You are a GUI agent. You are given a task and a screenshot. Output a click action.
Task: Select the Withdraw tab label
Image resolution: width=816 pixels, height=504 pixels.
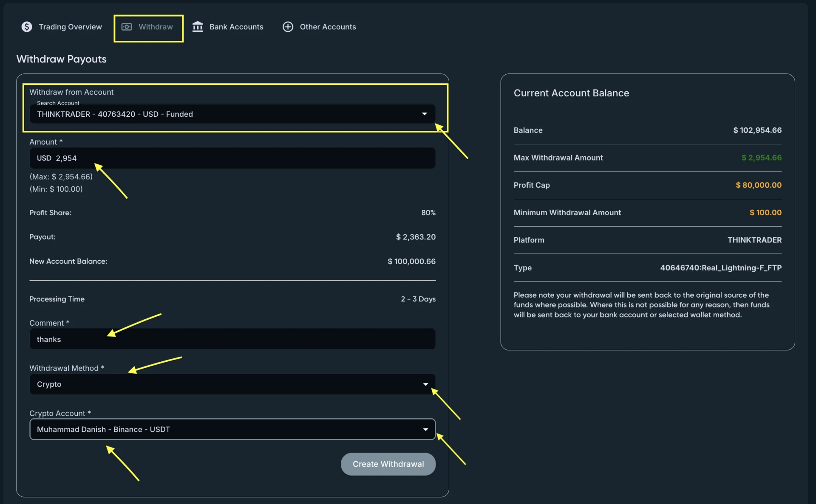click(x=156, y=27)
